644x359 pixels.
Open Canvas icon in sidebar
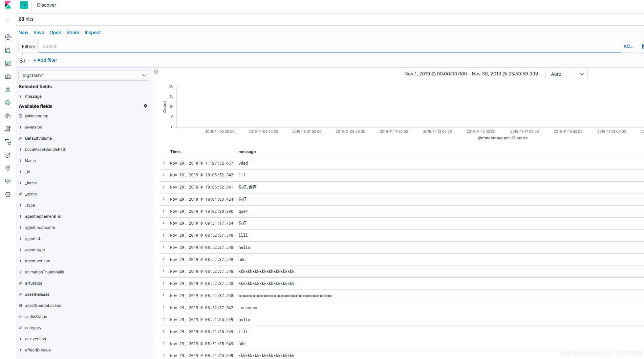[8, 76]
